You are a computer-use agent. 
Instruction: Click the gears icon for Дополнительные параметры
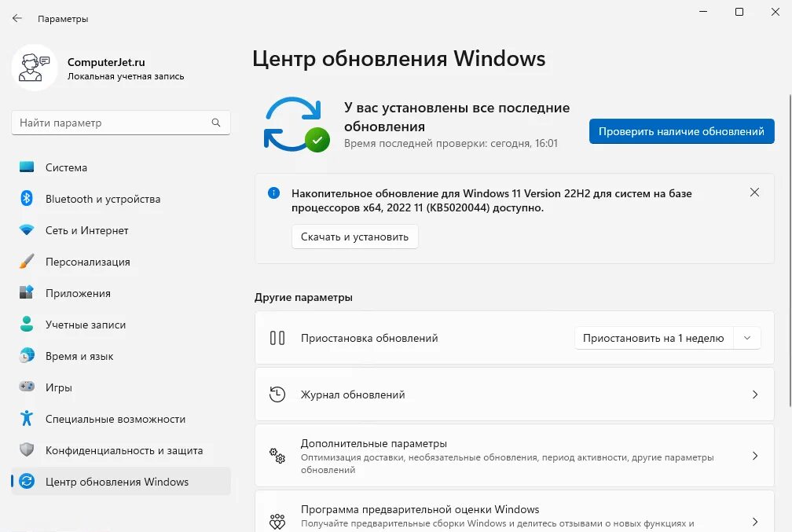pyautogui.click(x=277, y=456)
